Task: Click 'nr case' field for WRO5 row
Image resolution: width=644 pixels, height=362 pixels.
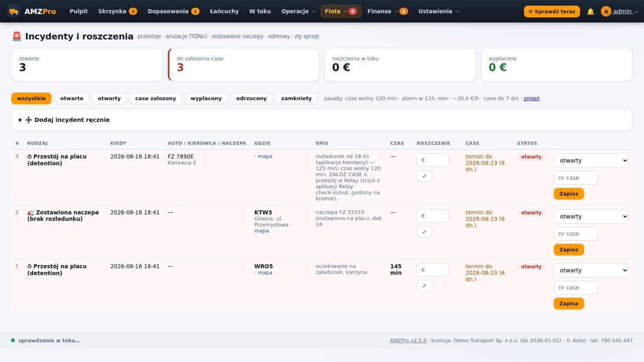Action: 575,288
